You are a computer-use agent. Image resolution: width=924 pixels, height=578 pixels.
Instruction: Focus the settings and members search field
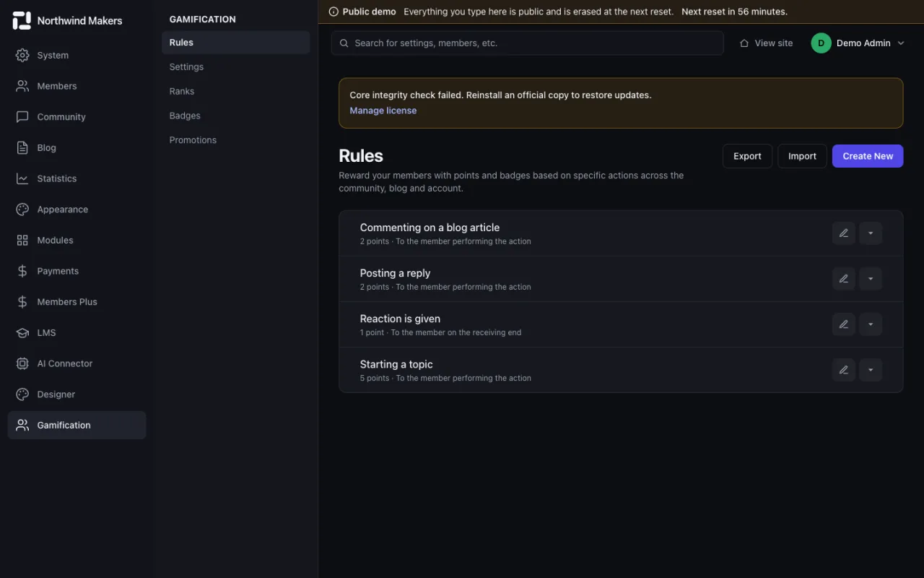point(527,43)
